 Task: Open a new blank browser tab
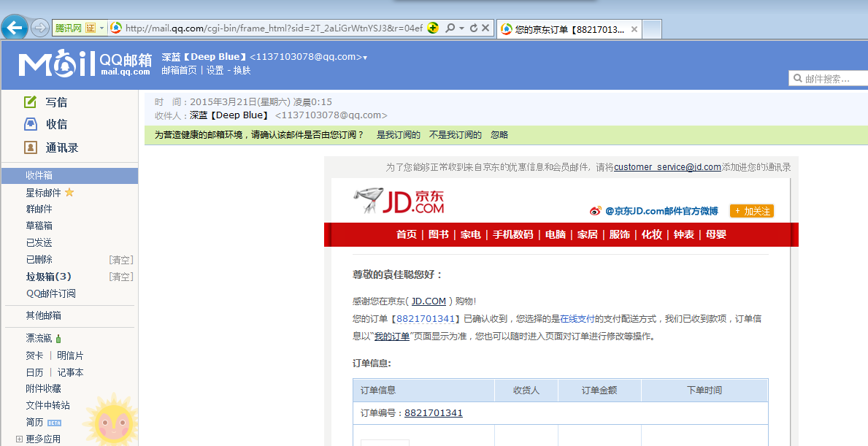tap(652, 29)
